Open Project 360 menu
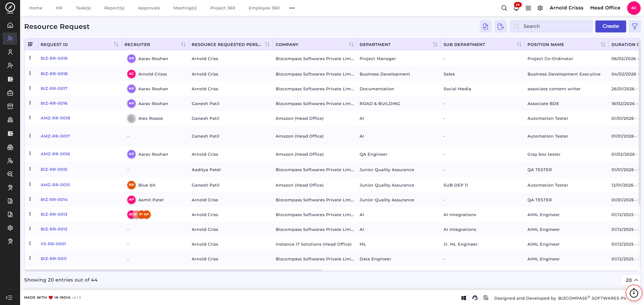644x305 pixels. [x=223, y=8]
